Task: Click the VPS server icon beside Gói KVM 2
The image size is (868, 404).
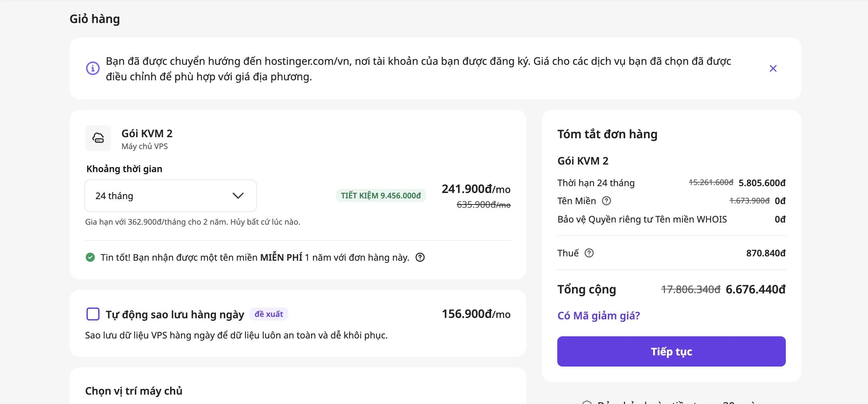Action: [98, 138]
